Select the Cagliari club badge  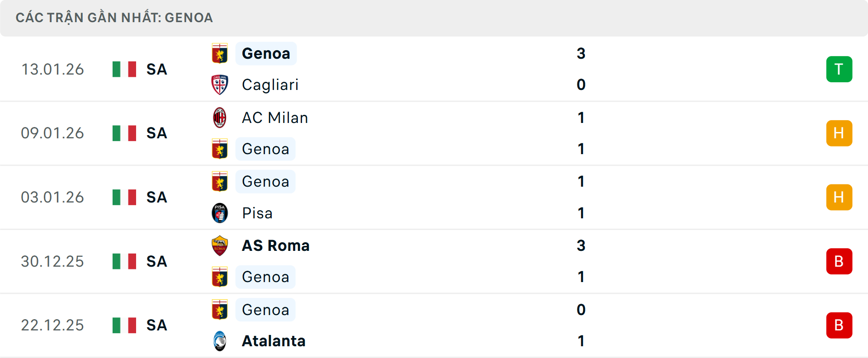click(x=220, y=85)
